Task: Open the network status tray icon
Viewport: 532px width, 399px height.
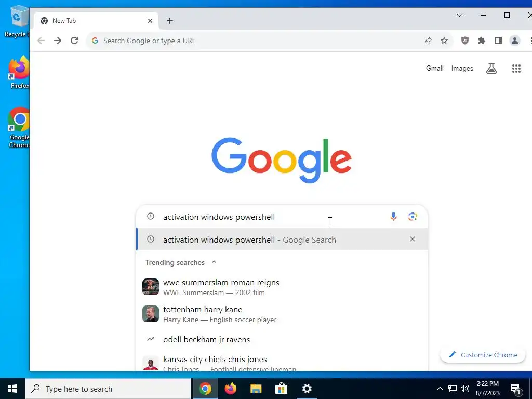Action: pos(453,389)
